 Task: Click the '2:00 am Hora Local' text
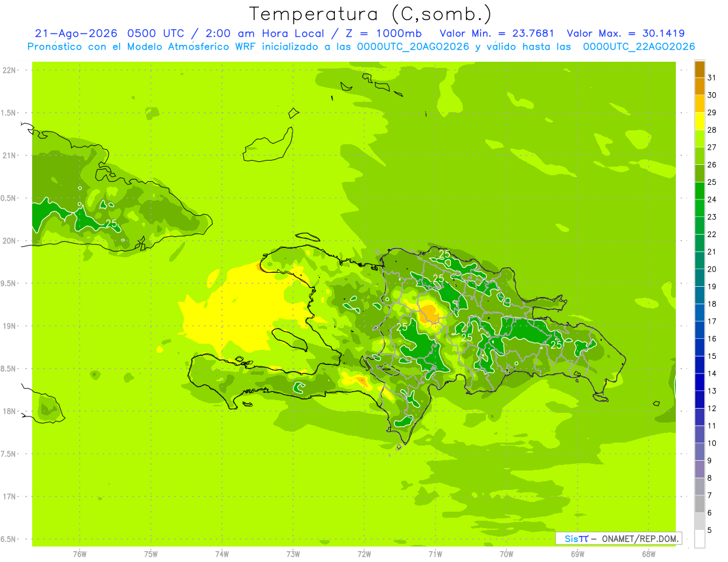268,33
